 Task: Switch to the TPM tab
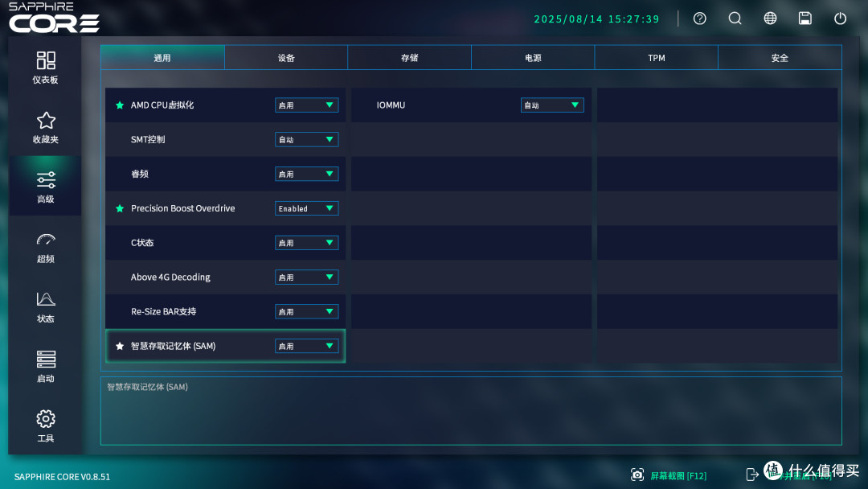click(x=657, y=58)
